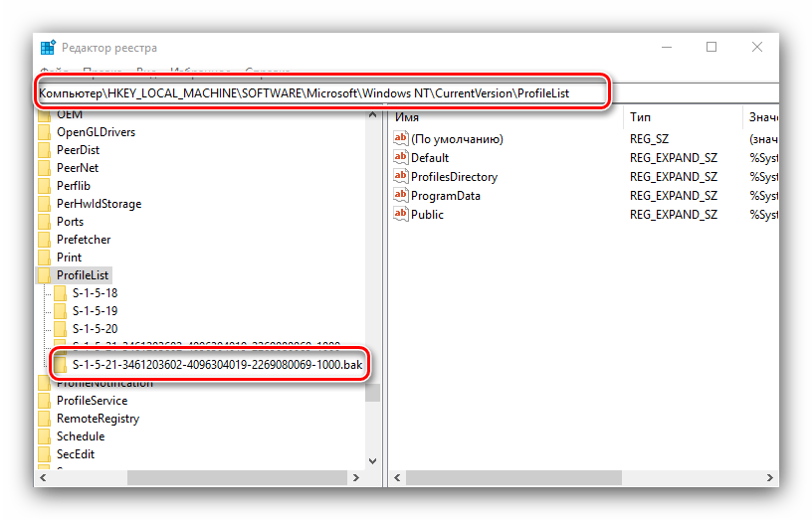Viewport: 812px width, 520px height.
Task: Click the Значение column header
Action: click(x=761, y=117)
